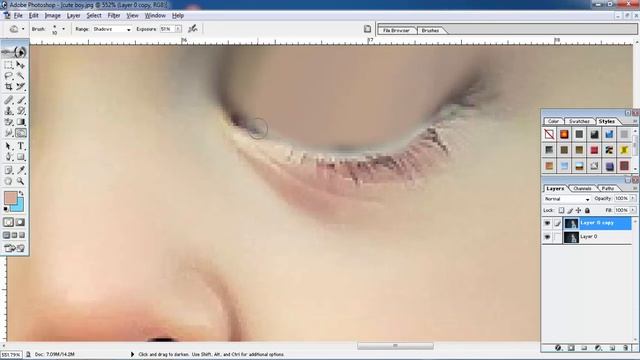Select the Magic Wand tool
The height and width of the screenshot is (360, 640).
[20, 76]
